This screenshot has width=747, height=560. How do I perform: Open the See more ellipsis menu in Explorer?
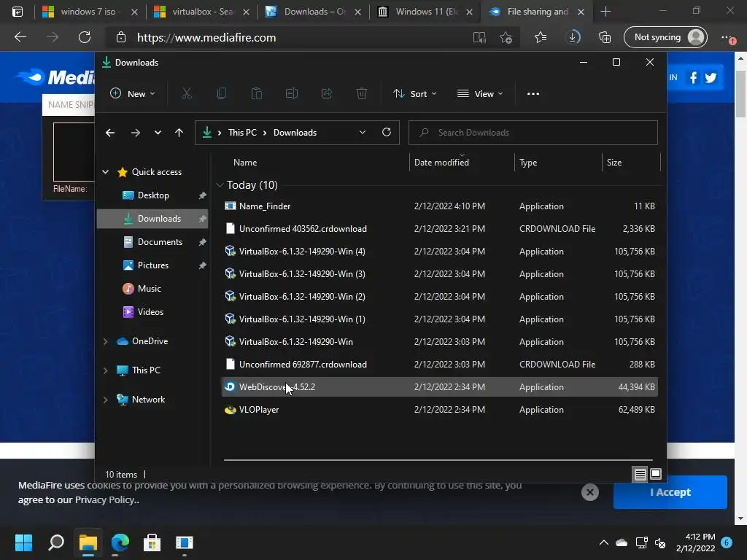click(x=533, y=94)
